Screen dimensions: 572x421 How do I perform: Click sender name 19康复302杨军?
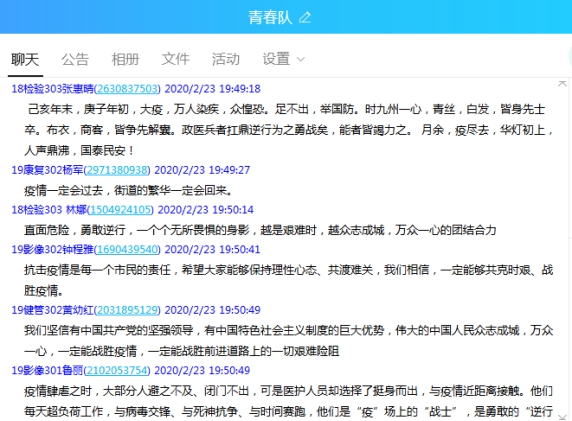tap(47, 170)
